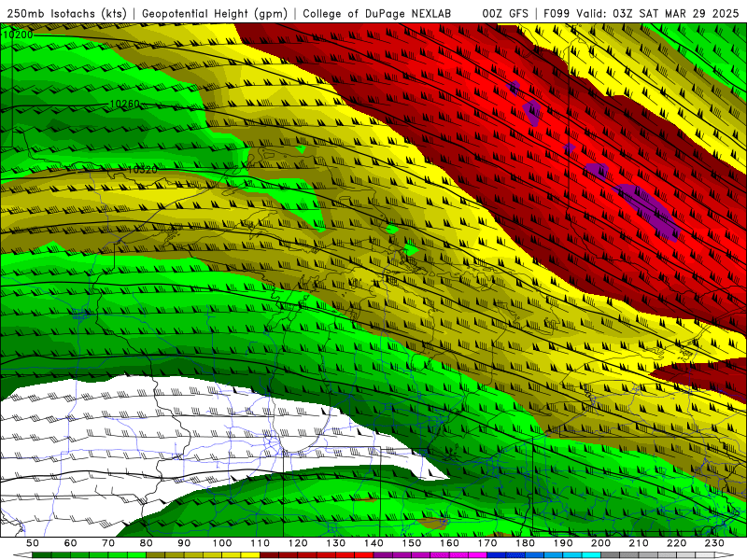Click the 10260 height contour label

click(x=125, y=104)
